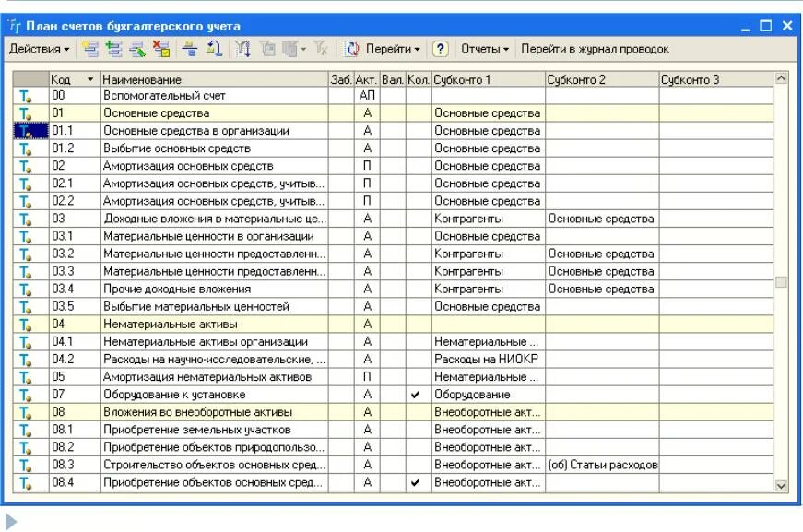Click the account icon in row 08

[x=25, y=412]
